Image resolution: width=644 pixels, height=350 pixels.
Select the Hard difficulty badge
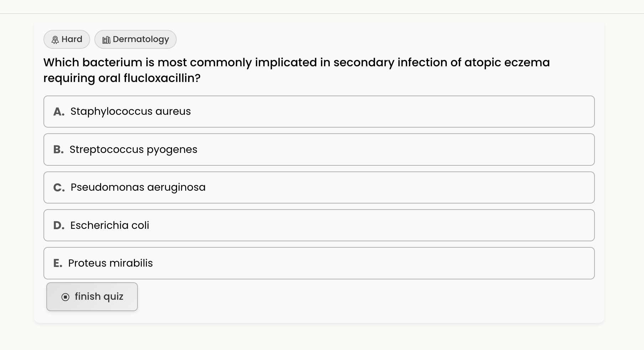(67, 39)
